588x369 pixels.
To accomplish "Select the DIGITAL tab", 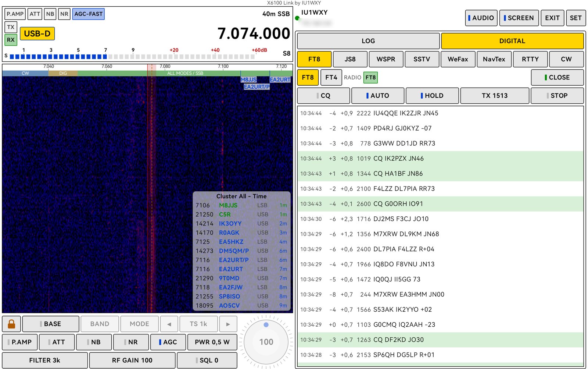I will click(x=512, y=41).
